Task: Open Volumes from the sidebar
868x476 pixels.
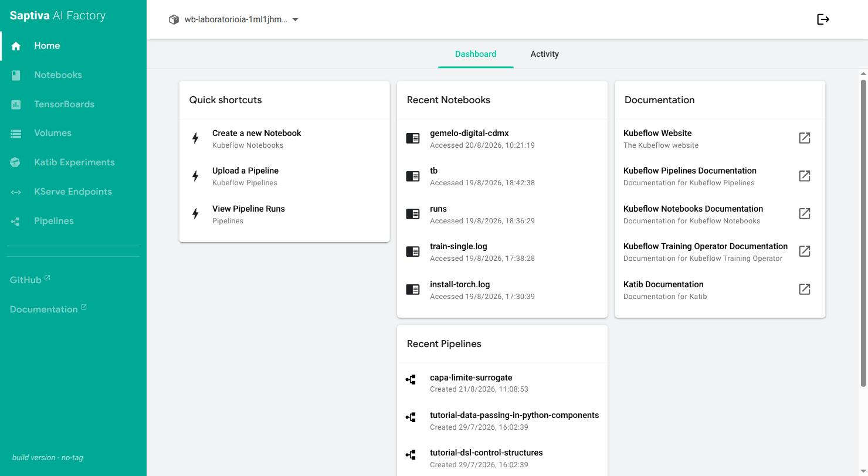Action: (73, 133)
